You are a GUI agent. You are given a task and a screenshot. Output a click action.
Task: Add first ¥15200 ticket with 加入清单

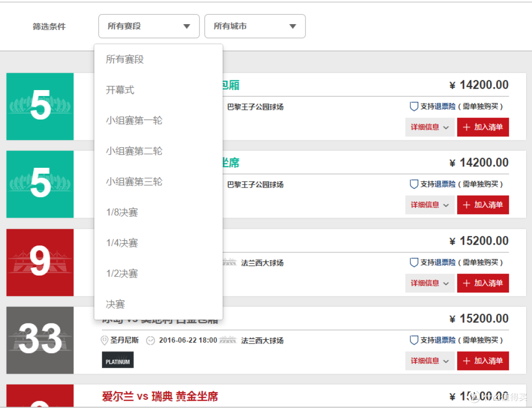pos(483,283)
